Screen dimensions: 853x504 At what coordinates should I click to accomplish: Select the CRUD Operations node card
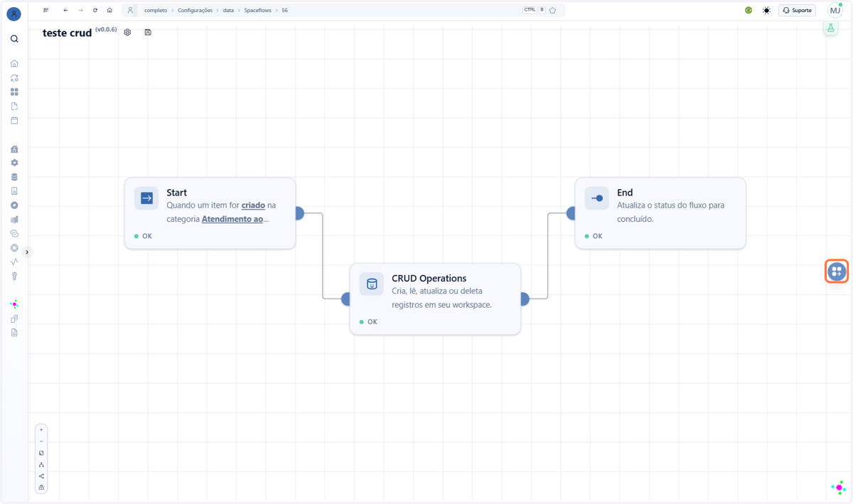(x=435, y=299)
